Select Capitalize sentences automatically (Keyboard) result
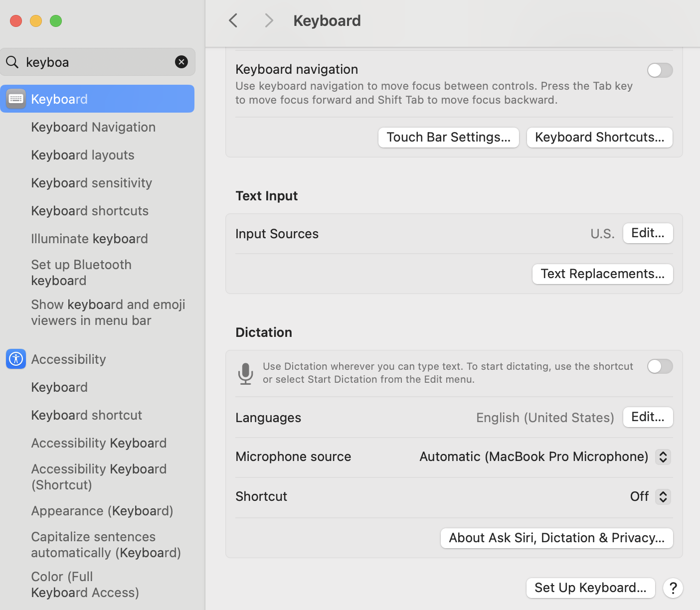Screen dimensions: 700x610 [106, 545]
